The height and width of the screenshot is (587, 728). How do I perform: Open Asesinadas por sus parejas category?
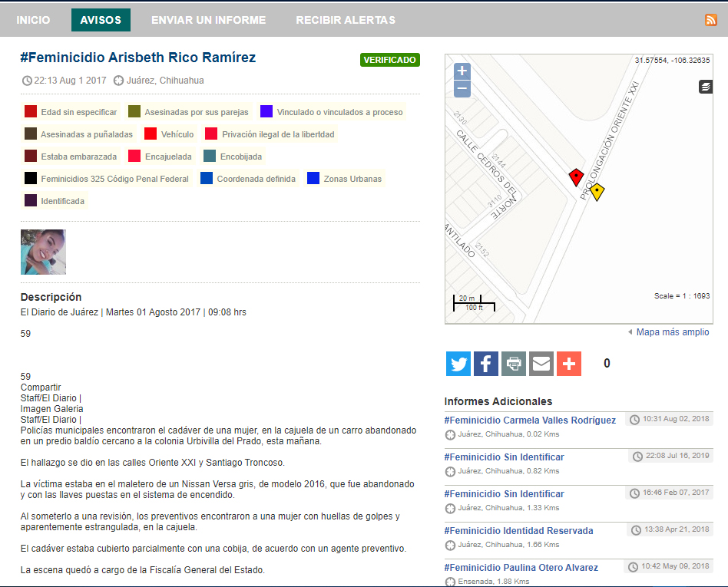(x=188, y=112)
